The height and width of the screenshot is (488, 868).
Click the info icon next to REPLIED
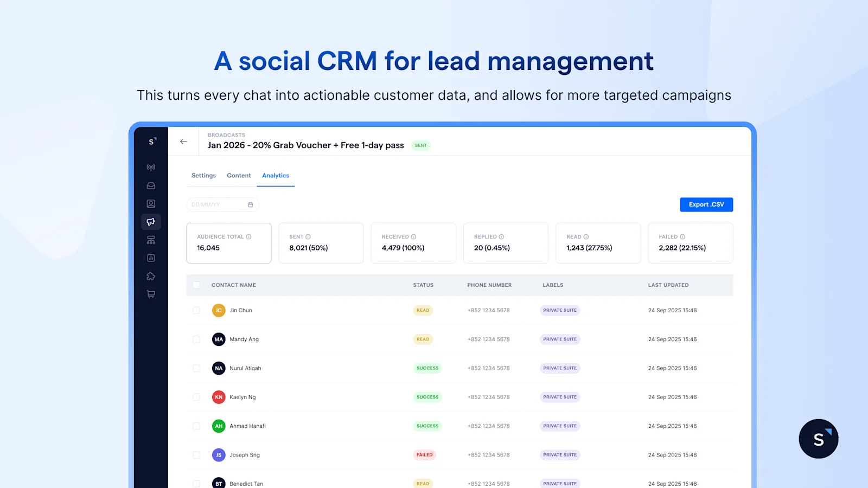coord(500,236)
